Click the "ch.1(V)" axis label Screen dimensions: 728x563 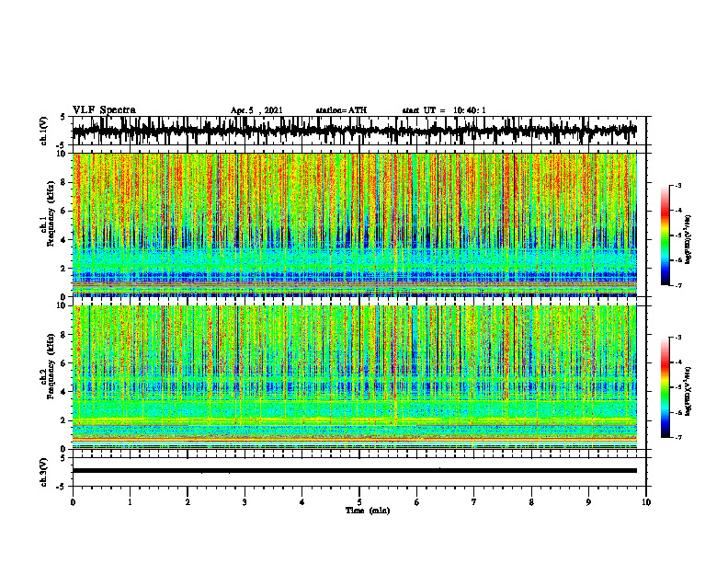44,131
